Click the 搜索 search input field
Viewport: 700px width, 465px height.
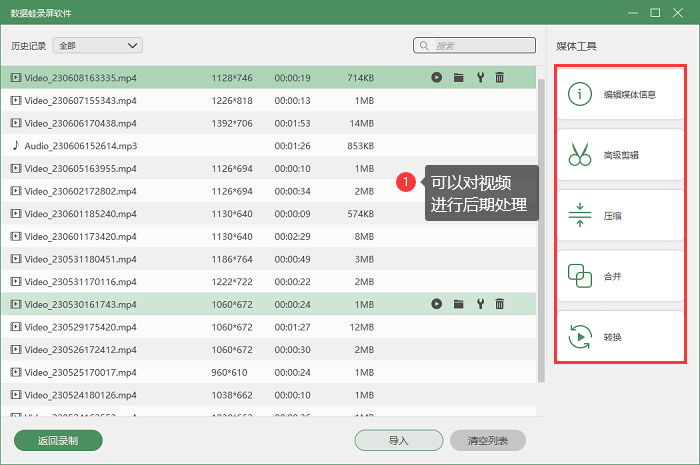[x=474, y=46]
